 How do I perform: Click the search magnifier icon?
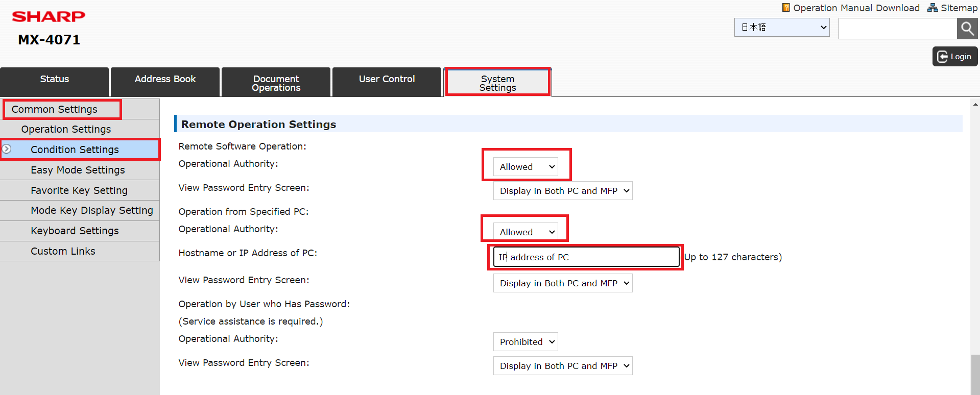click(967, 29)
